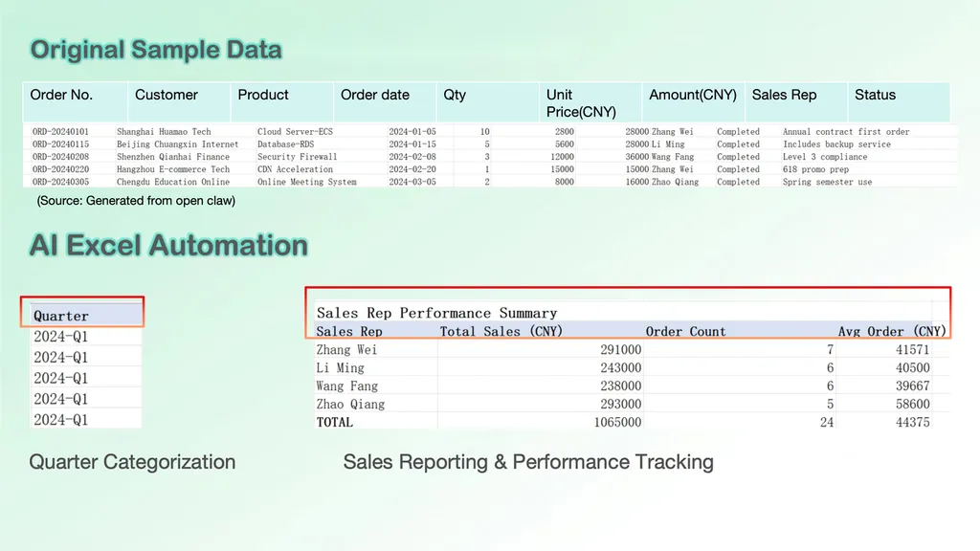Click the "(Source: Generated from open claw)" caption
The width and height of the screenshot is (980, 551).
tap(136, 201)
